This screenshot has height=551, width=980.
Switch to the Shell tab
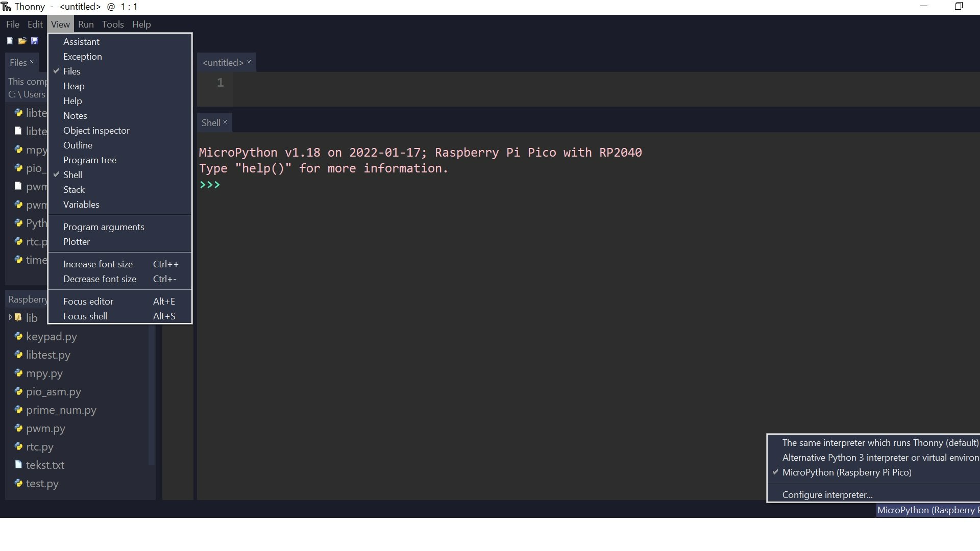211,123
